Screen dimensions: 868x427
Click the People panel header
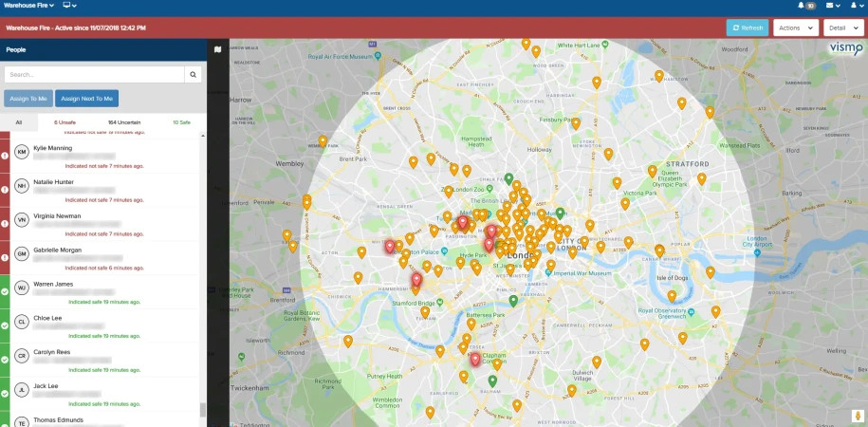pos(103,50)
